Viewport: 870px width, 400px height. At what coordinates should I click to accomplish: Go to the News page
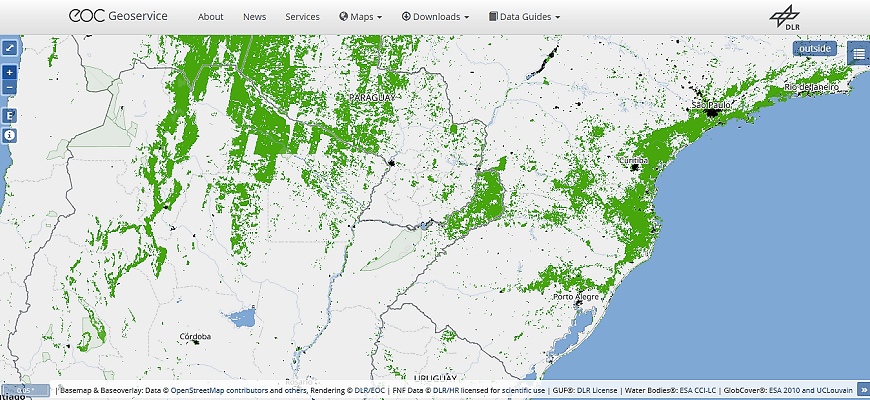click(254, 17)
